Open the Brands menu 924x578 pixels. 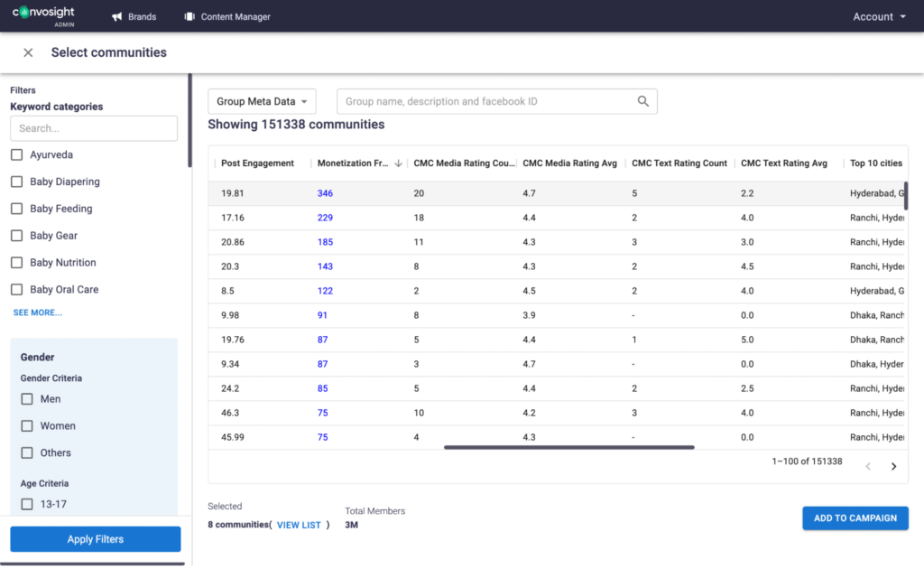pyautogui.click(x=142, y=16)
